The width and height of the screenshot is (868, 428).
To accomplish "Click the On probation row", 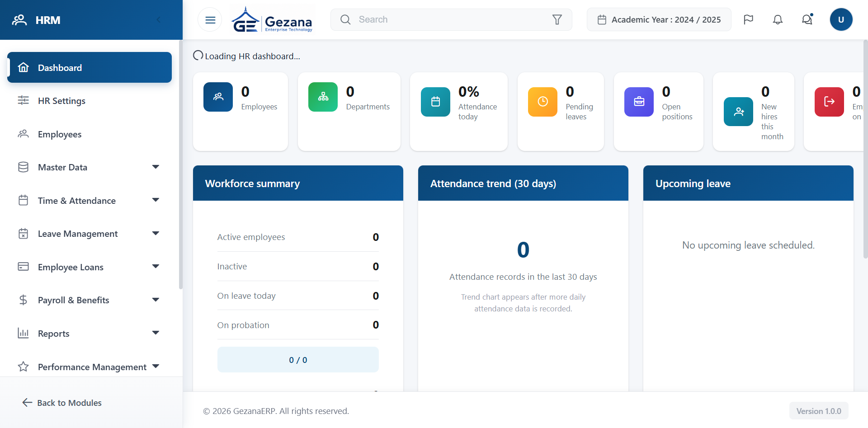I will point(298,325).
